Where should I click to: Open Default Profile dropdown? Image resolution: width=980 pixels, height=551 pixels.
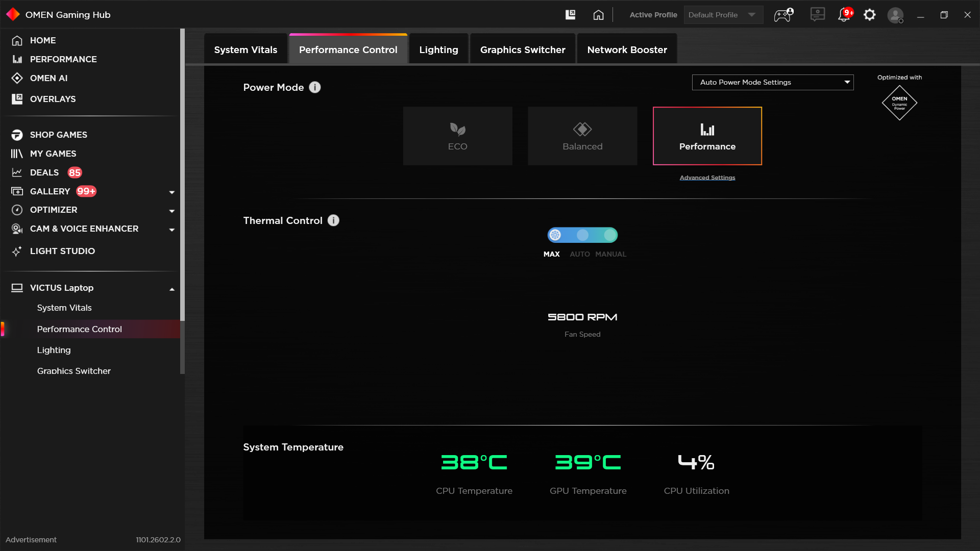[x=723, y=15]
